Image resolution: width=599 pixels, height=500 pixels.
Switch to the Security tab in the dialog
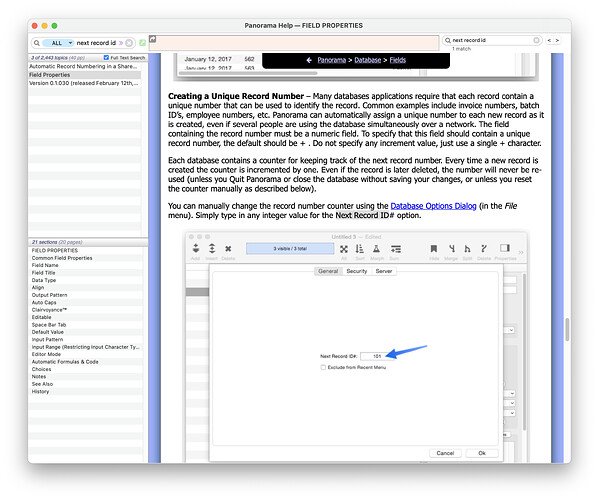(357, 271)
